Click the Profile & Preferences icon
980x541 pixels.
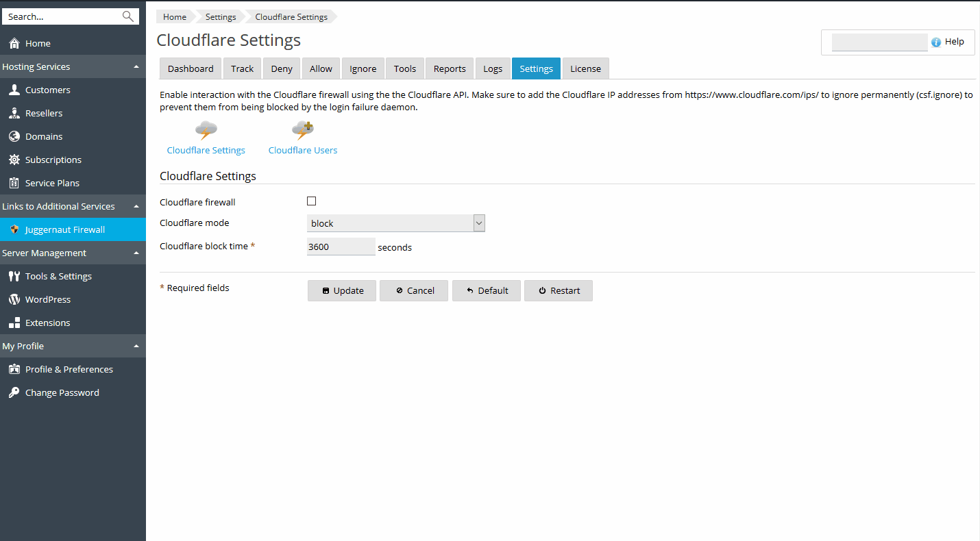14,369
